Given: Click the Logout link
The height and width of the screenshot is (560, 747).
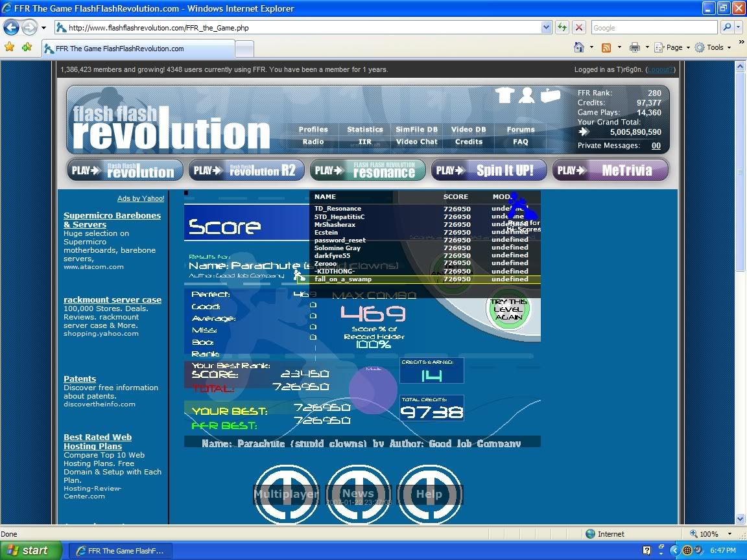Looking at the screenshot, I should [x=660, y=69].
